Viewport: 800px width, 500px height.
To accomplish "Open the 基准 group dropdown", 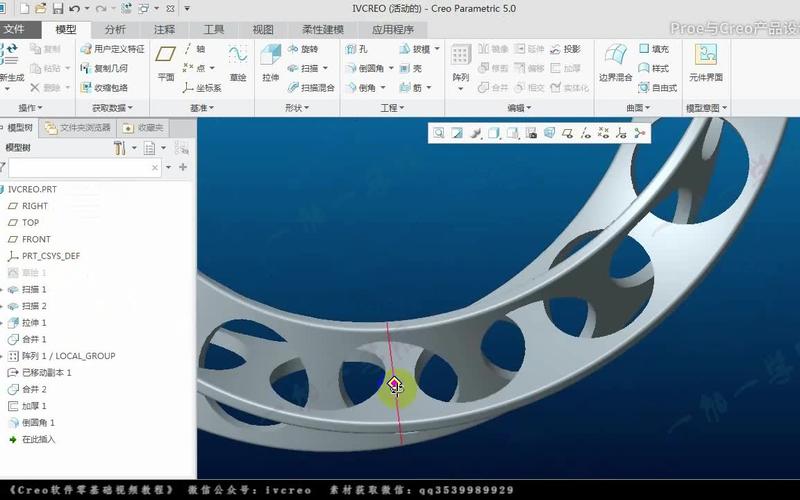I will 203,108.
